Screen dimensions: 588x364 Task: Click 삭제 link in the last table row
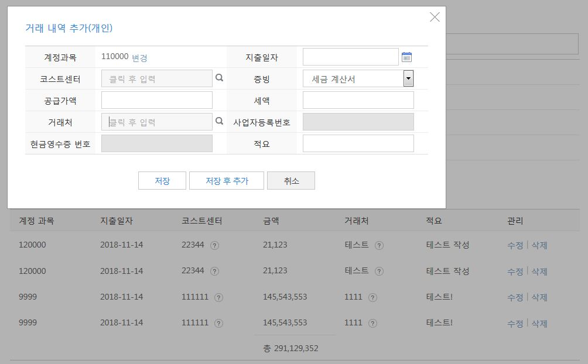point(539,324)
